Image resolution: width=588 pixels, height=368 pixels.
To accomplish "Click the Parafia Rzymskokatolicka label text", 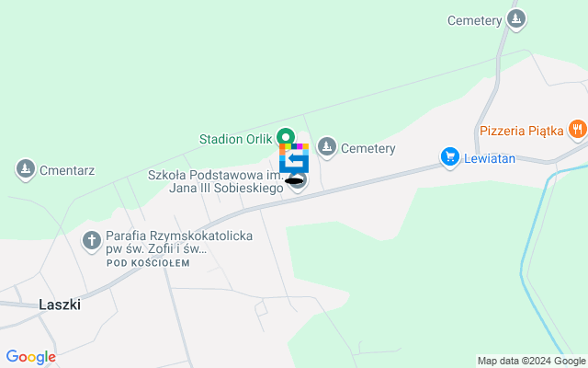I will coord(179,242).
